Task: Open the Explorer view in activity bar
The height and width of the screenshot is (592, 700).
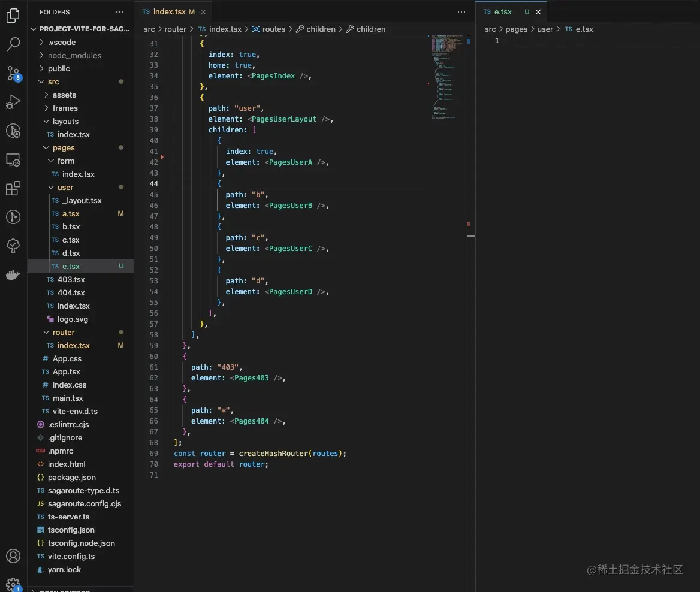Action: click(x=13, y=15)
